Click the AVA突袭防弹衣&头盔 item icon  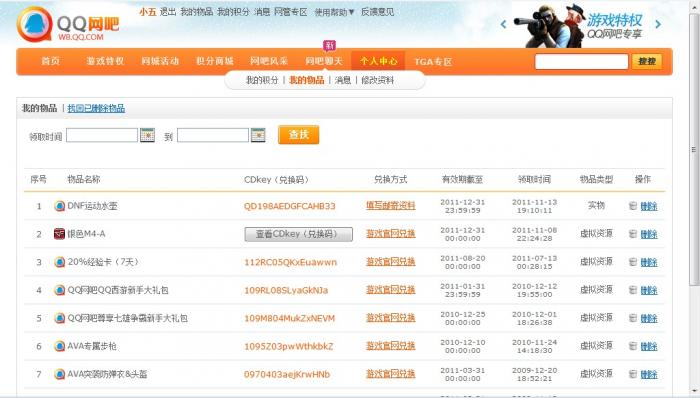pos(59,374)
